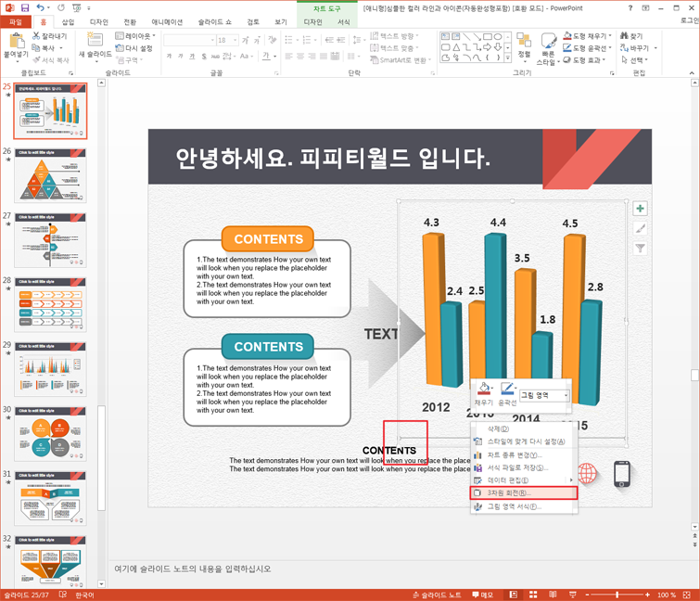Open 도형 채우기 (Shape Fill) dropdown

(x=588, y=36)
